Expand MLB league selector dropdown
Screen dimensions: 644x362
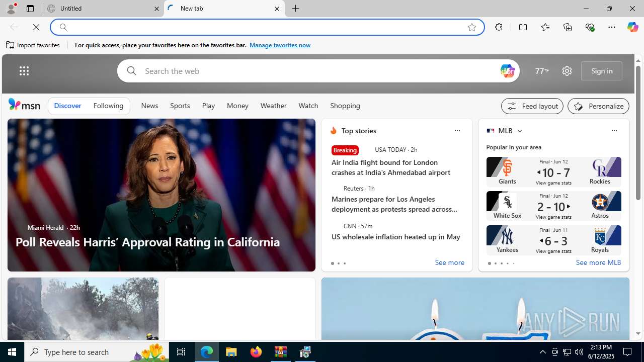519,131
